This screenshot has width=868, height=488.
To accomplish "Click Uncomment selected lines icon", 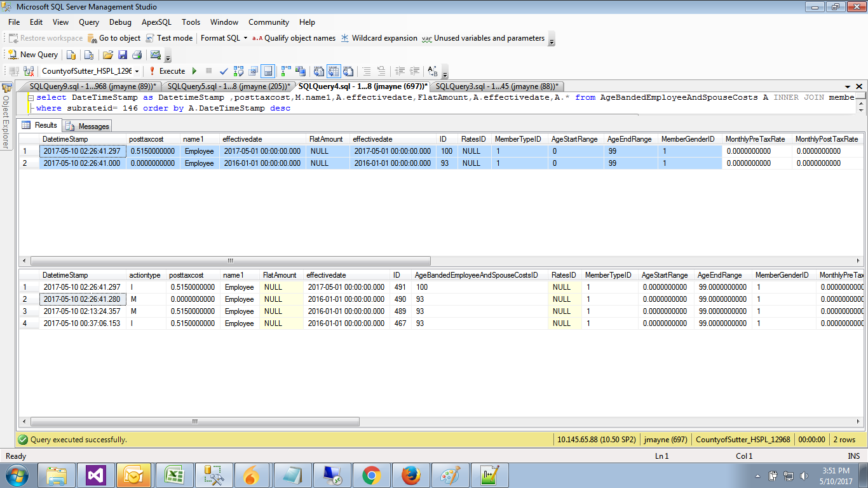I will 381,71.
